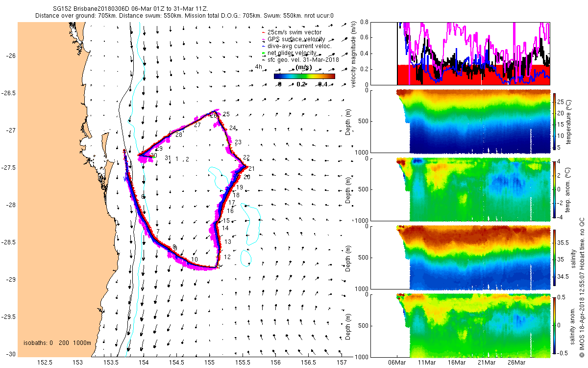Click the '06Mar' date tick label

click(397, 363)
